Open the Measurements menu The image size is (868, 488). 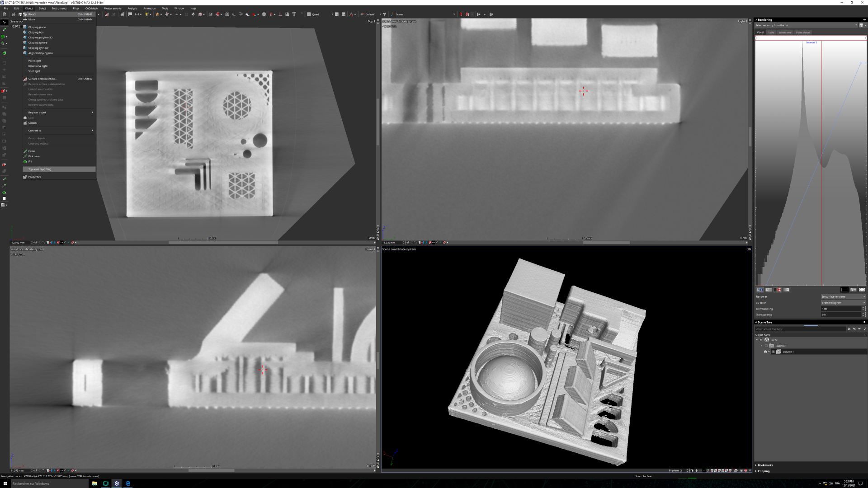pyautogui.click(x=112, y=8)
